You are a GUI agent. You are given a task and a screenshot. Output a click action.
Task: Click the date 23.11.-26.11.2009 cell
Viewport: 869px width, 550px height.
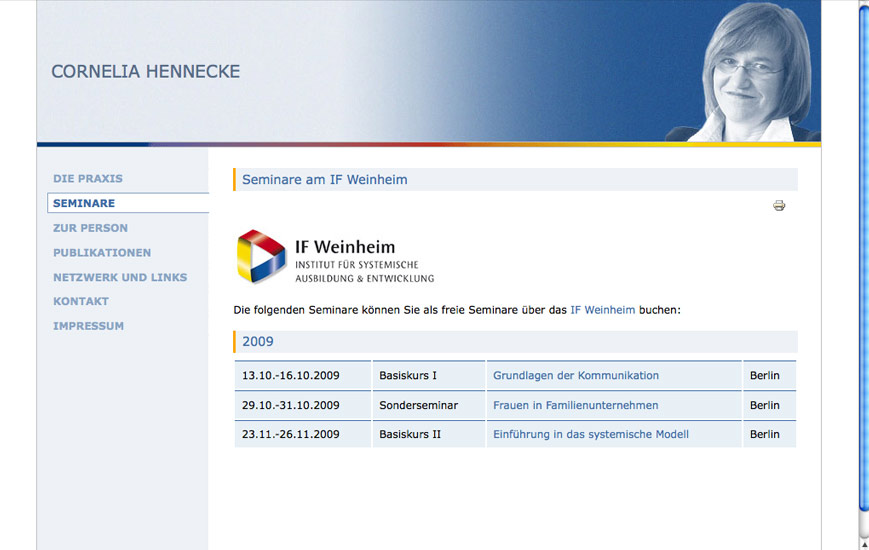303,434
